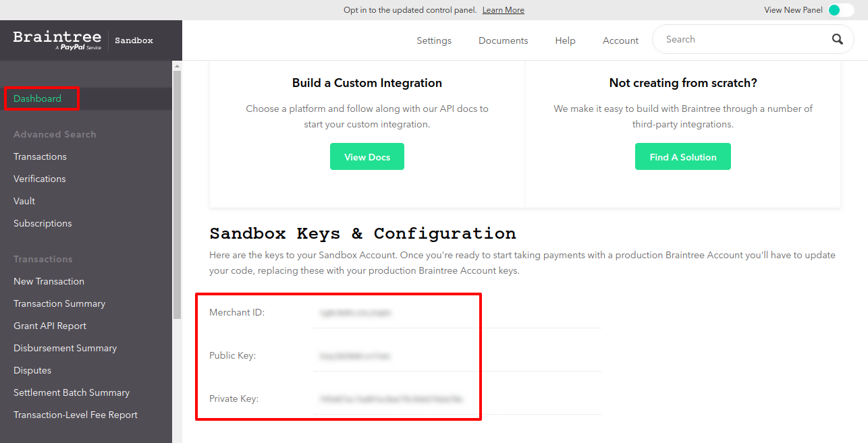This screenshot has height=443, width=868.
Task: Open Vault in the sidebar
Action: (x=24, y=201)
